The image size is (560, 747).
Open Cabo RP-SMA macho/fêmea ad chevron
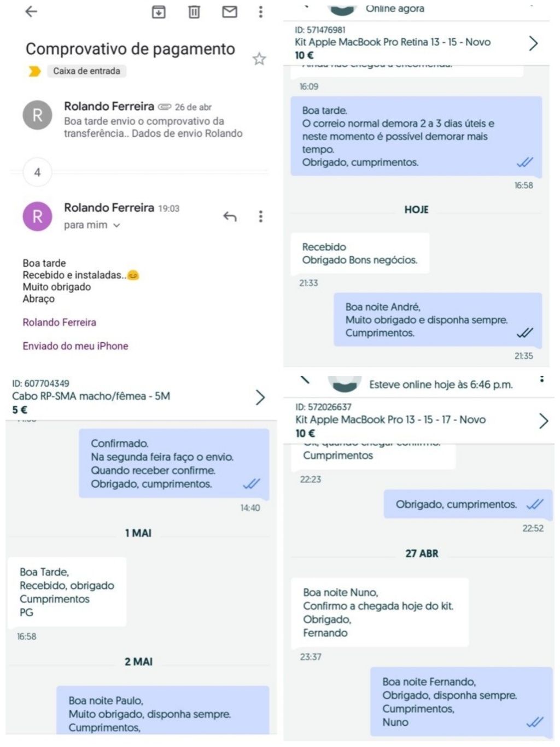260,398
